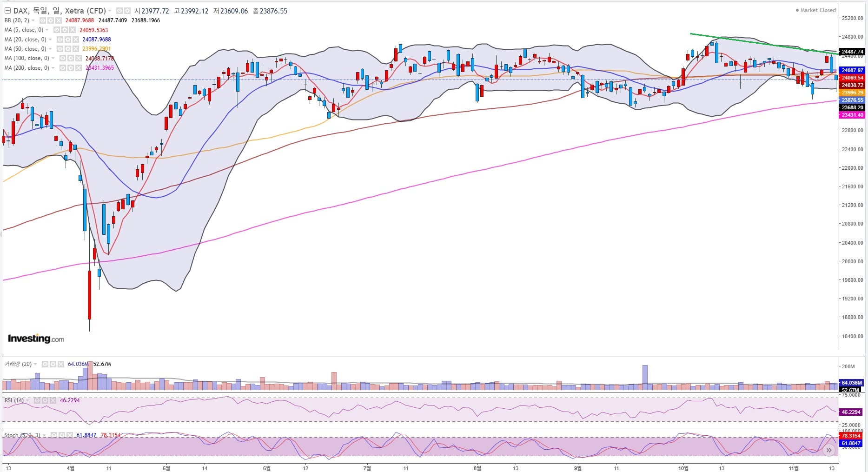
Task: Click the Investing.com logo link
Action: pos(36,339)
